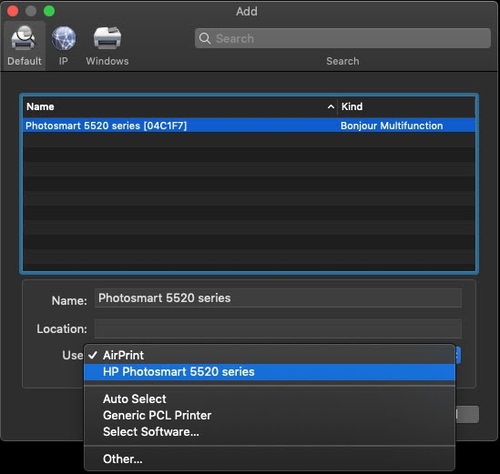Select the Default printer browser icon
This screenshot has width=500, height=474.
[23, 45]
